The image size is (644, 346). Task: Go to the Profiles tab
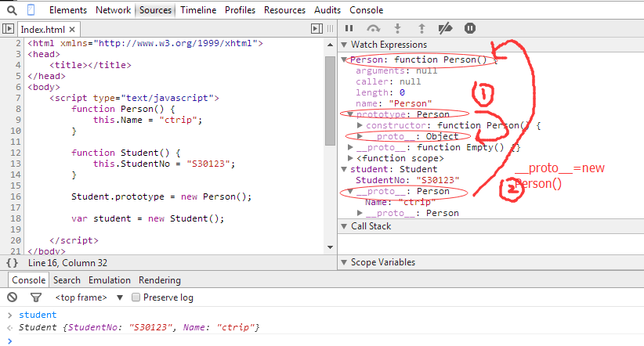click(240, 10)
